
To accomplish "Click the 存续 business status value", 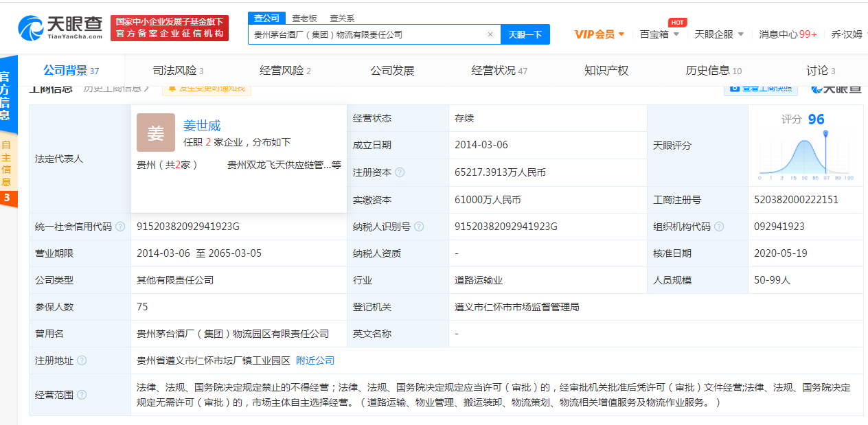I will [464, 118].
